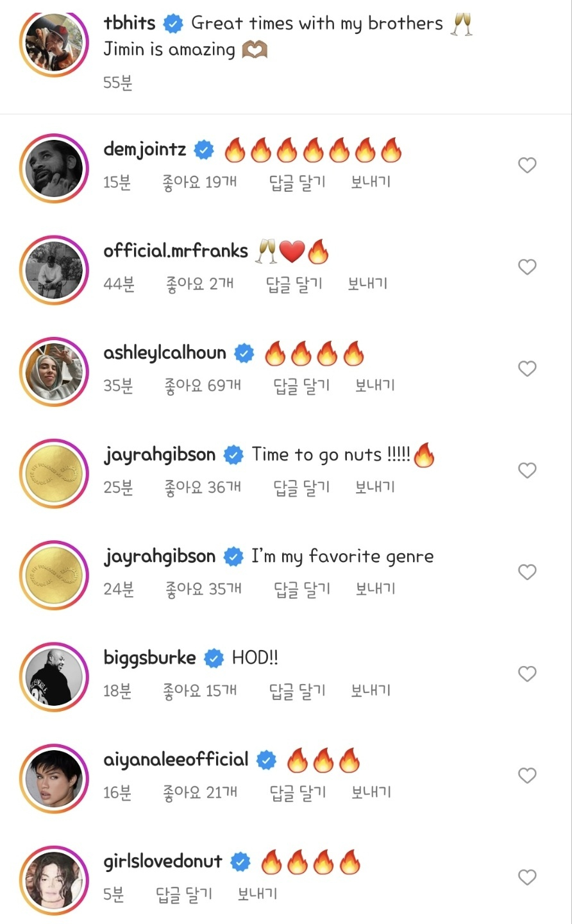
Task: Send ashleylcalhoun's comment via 보내기
Action: [x=374, y=385]
